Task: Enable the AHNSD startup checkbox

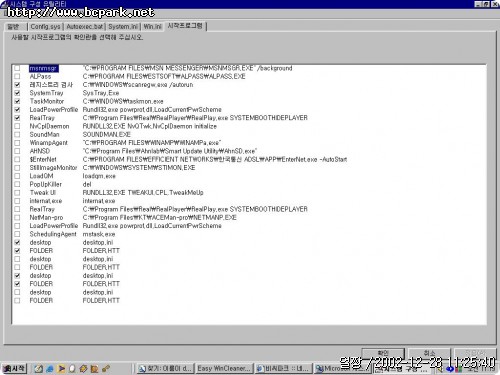Action: coord(17,151)
